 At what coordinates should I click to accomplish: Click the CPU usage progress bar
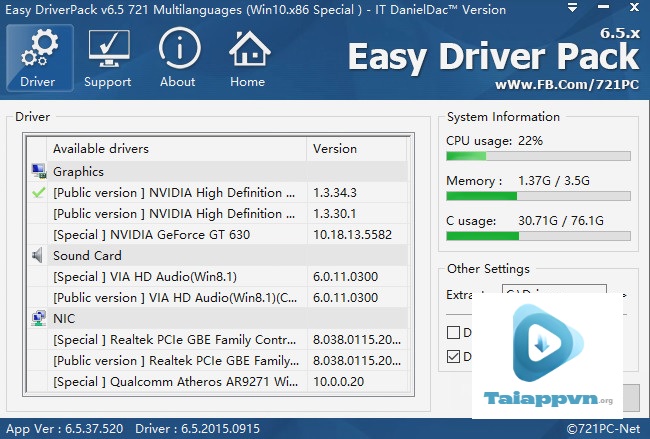pyautogui.click(x=538, y=156)
